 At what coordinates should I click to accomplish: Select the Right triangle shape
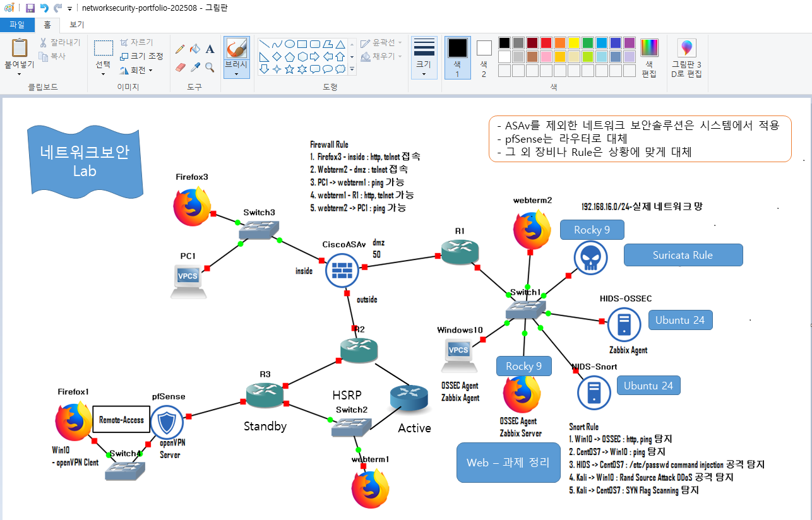[264, 57]
